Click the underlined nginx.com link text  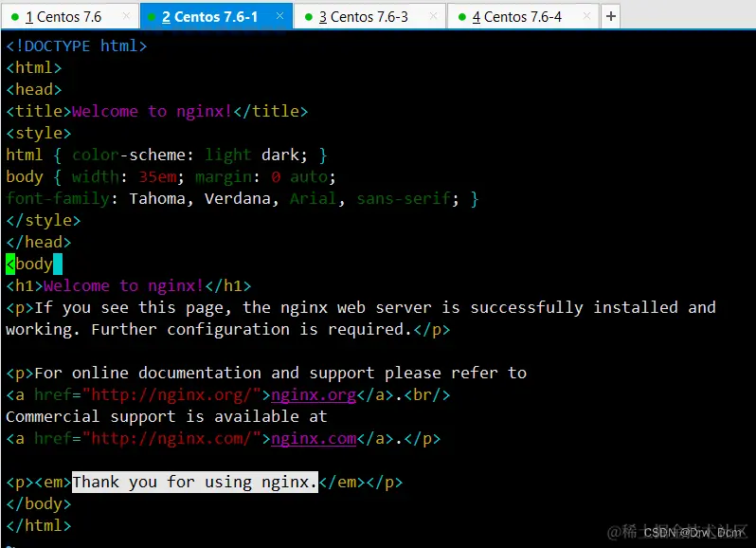[314, 439]
